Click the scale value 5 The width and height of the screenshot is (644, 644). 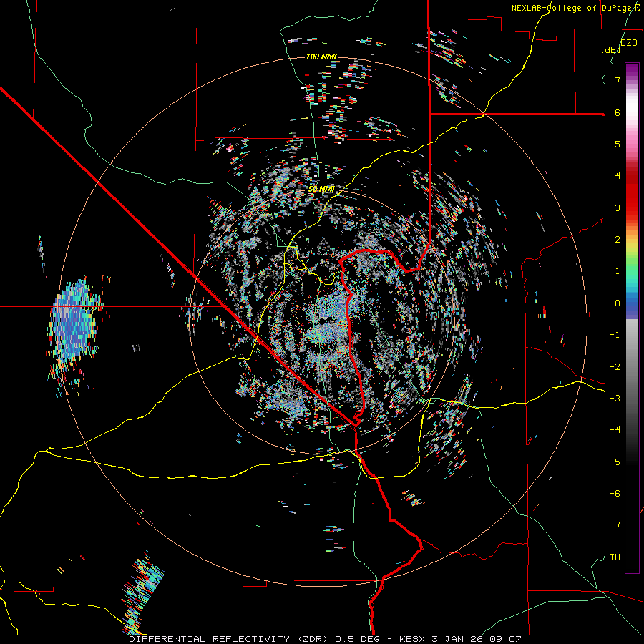618,144
